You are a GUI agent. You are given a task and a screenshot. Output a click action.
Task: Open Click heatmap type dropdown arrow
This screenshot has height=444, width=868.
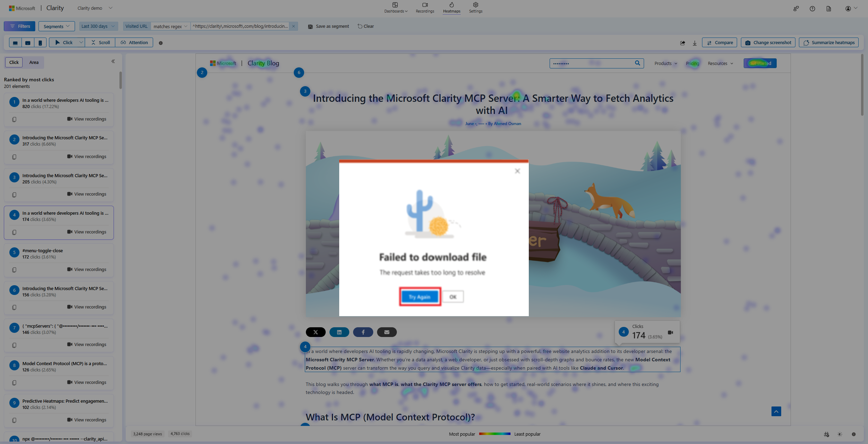(81, 43)
